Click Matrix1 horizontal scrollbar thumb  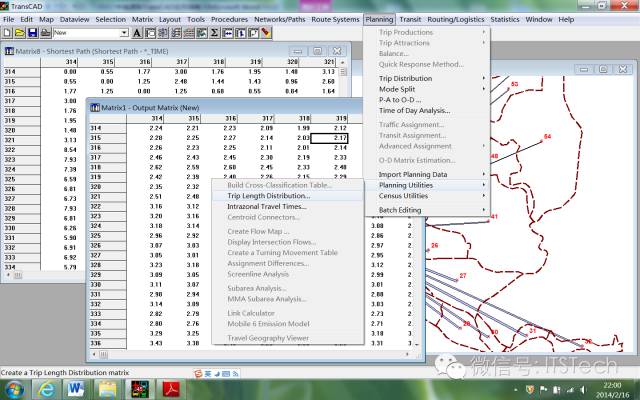tap(104, 355)
